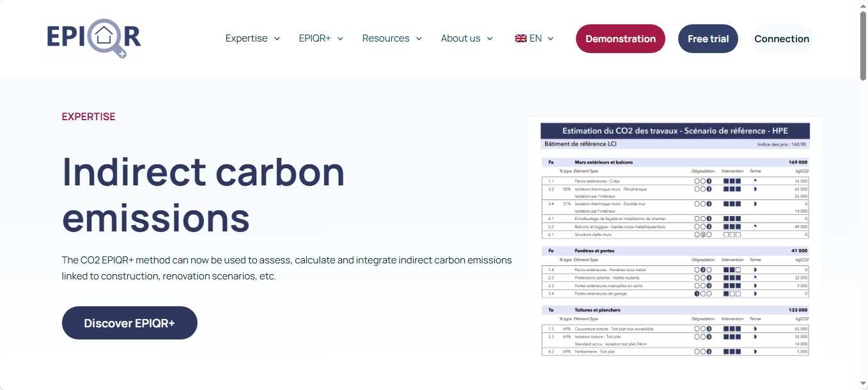Click the 41 000 total value
Image resolution: width=868 pixels, height=390 pixels.
(800, 251)
